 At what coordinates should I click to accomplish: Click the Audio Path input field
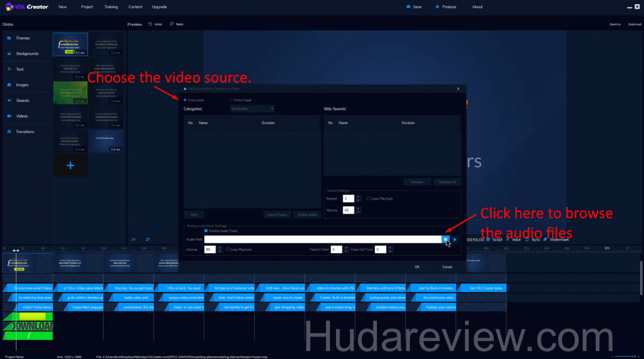[323, 239]
